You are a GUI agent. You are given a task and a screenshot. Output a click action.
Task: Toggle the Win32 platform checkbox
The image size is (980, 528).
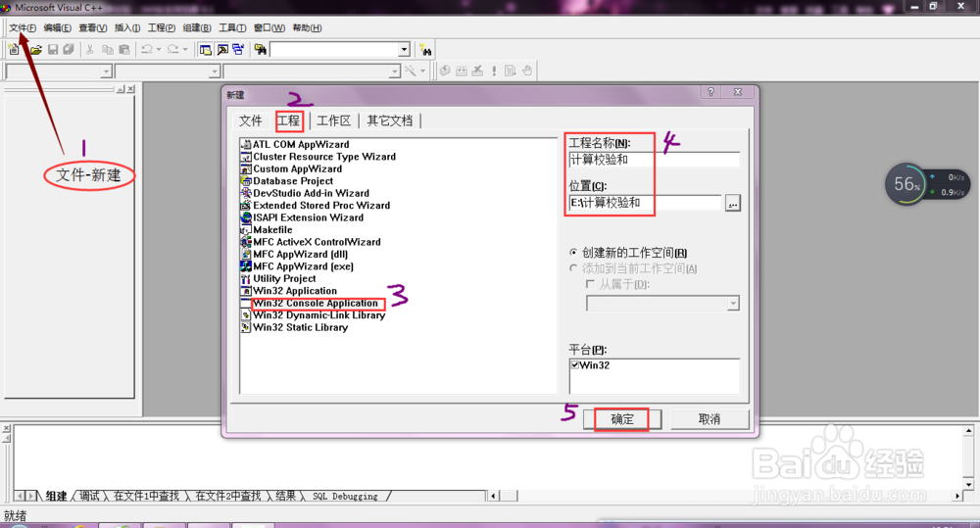575,364
